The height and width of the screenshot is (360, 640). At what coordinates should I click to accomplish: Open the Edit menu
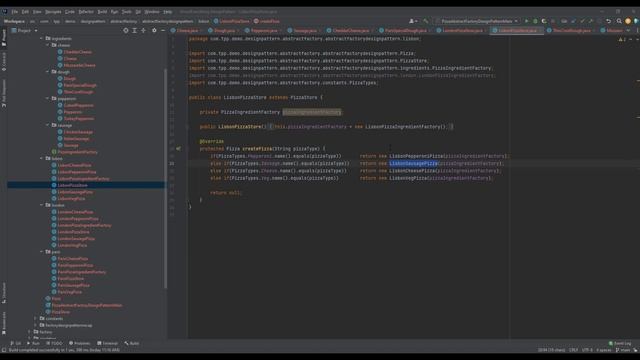coord(25,12)
